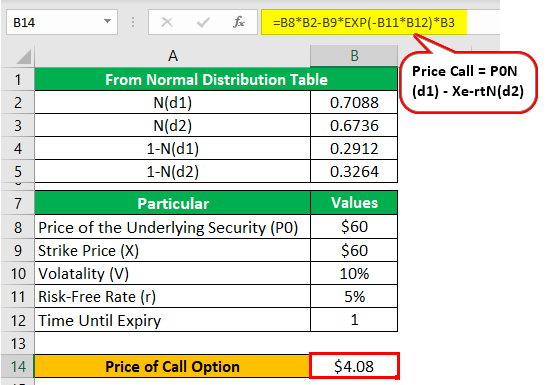
Task: Click inside the formula bar text
Action: [364, 22]
